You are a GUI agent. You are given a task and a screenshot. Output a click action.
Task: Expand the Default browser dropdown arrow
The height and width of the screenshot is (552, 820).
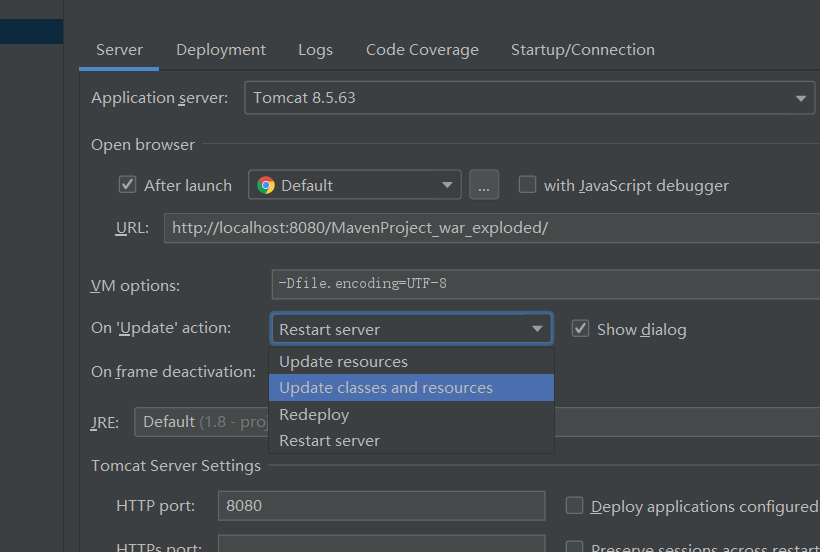447,185
